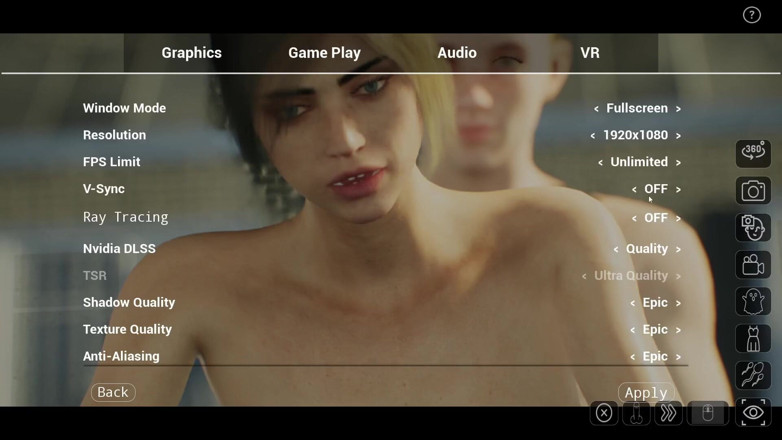Click FPS Limit right arrow
This screenshot has width=782, height=440.
[x=678, y=163]
